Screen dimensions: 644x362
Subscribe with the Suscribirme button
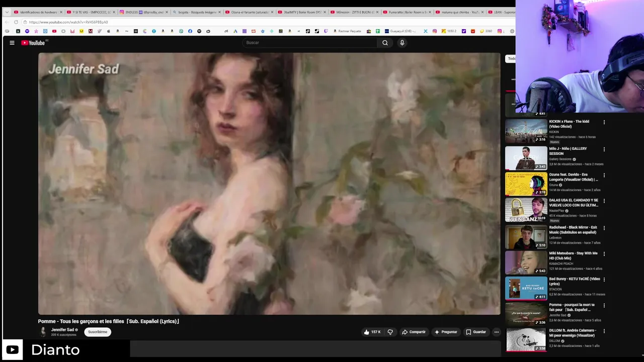98,332
